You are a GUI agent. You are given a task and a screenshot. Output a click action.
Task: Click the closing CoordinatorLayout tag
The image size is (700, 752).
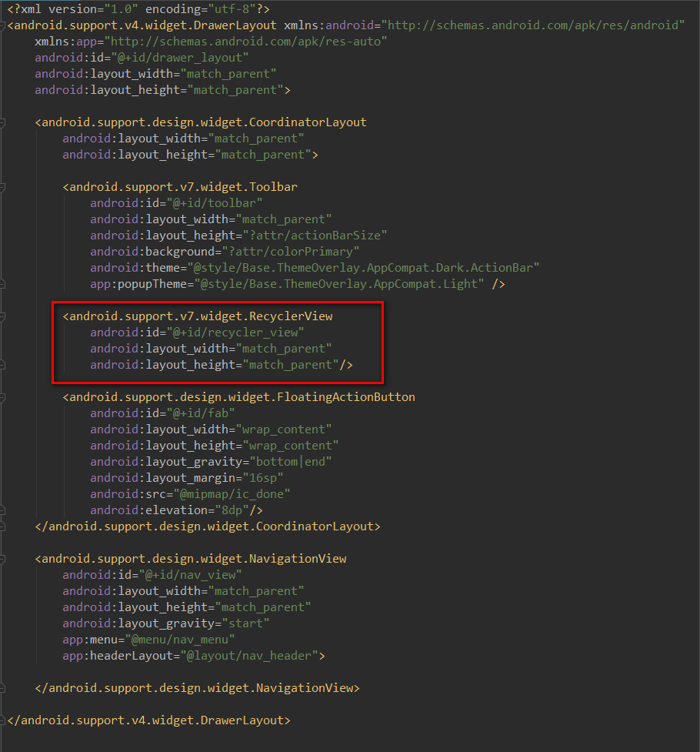tap(208, 526)
